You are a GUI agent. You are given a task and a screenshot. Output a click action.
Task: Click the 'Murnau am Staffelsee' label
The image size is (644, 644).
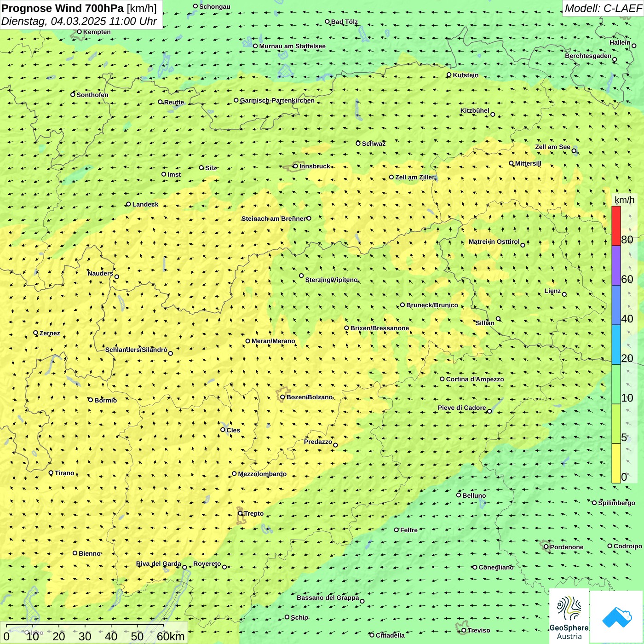click(292, 46)
